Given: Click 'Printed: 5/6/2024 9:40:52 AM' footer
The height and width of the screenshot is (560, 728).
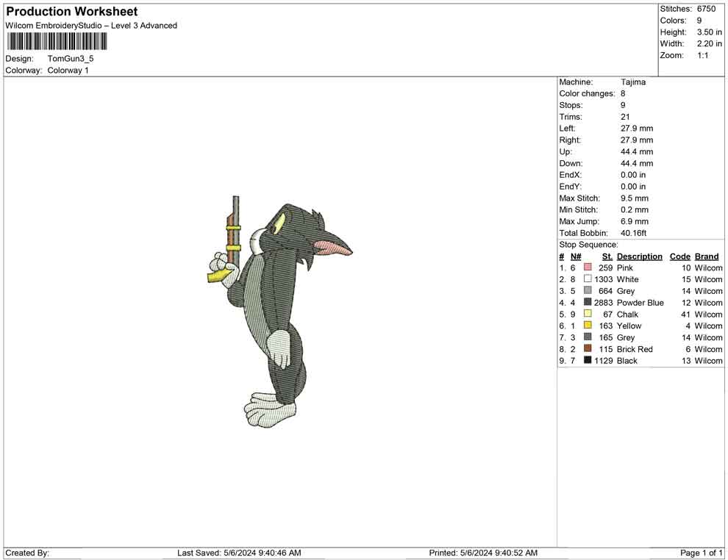Looking at the screenshot, I should [483, 553].
